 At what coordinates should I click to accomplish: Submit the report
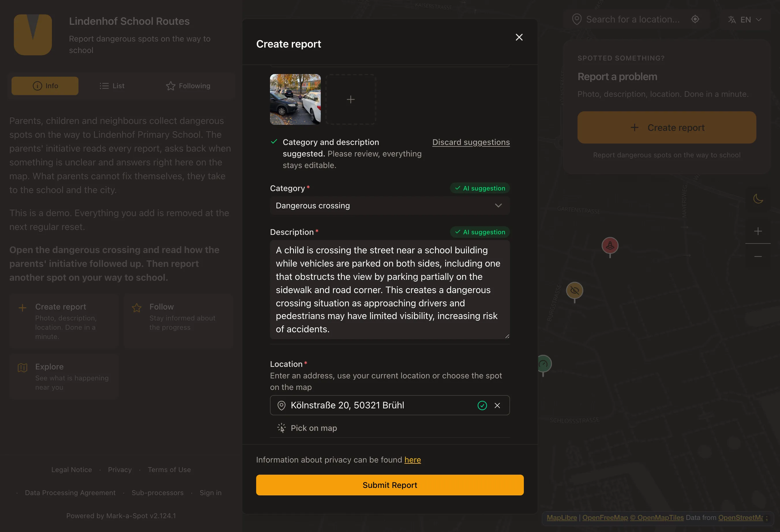[390, 485]
